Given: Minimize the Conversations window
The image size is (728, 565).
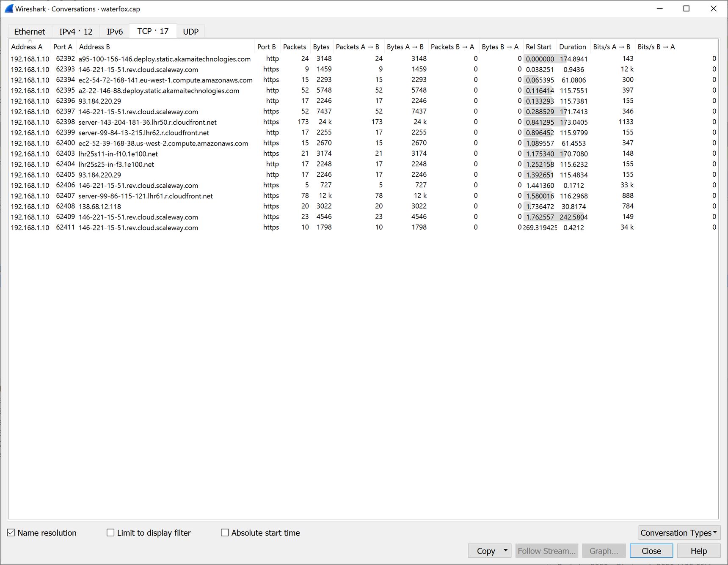Looking at the screenshot, I should coord(659,8).
